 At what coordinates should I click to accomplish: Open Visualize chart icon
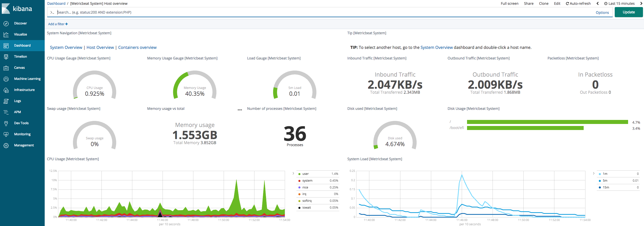[6, 35]
